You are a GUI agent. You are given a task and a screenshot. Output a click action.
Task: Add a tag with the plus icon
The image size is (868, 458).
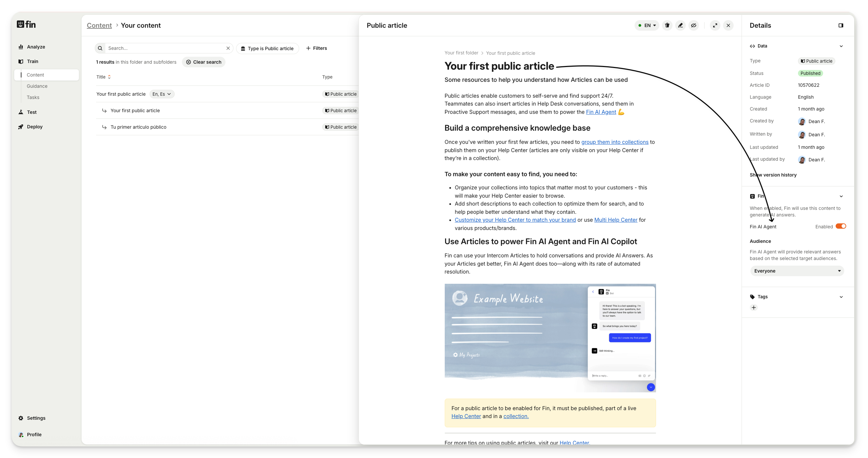pos(754,308)
